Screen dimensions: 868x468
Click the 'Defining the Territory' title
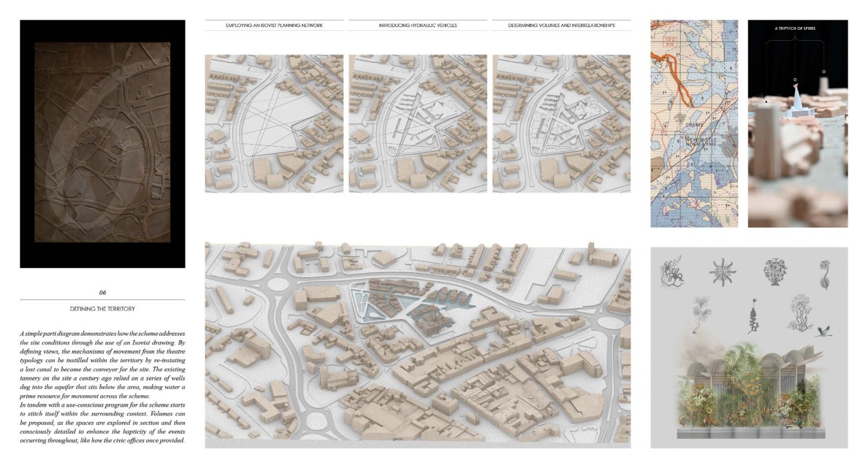(103, 309)
